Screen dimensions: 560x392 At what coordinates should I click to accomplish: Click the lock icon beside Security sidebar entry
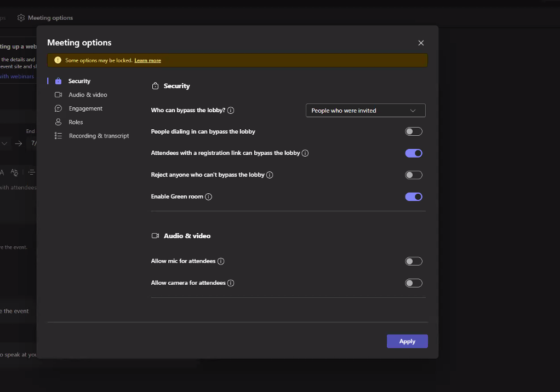(x=59, y=80)
